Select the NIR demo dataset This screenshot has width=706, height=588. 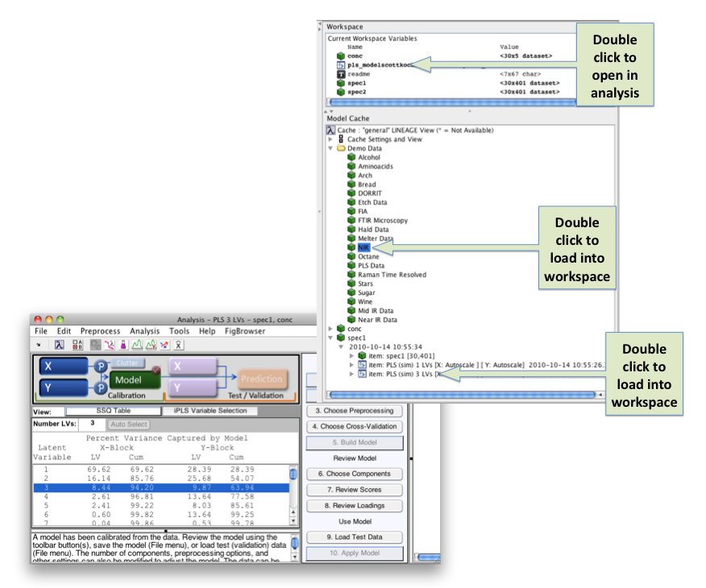click(x=363, y=247)
